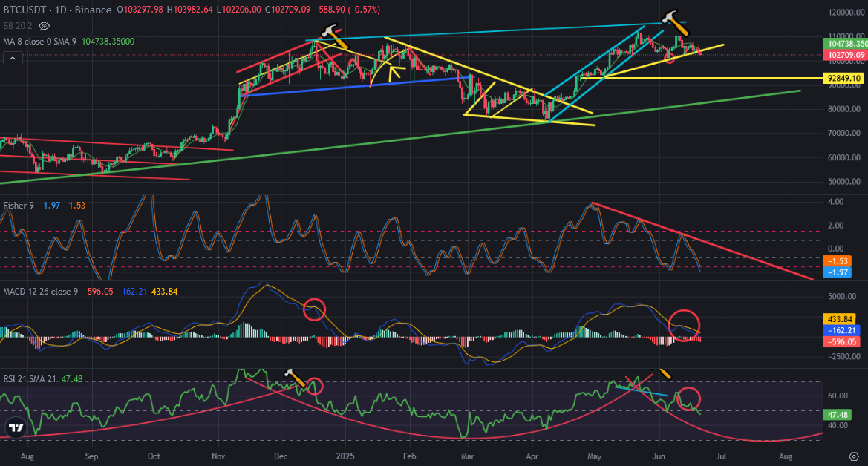Click the Fisher orange value −1.53 in legend

click(x=75, y=206)
